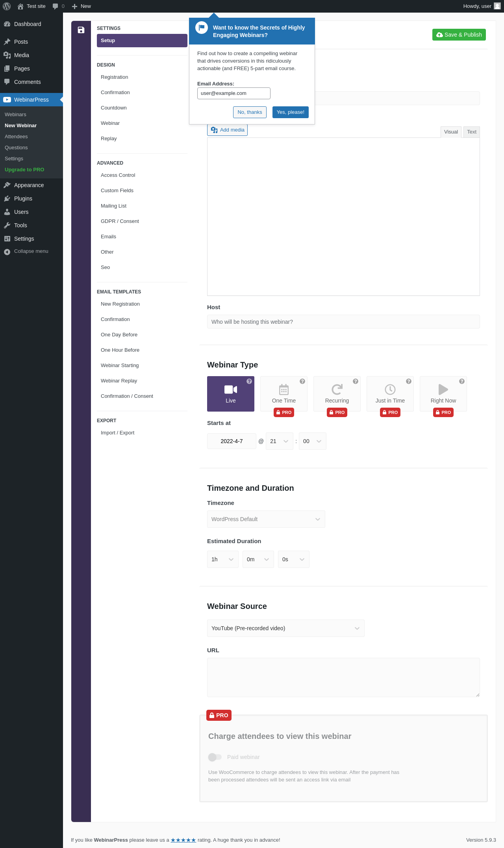
Task: Click PRO lock badge under Just in Time
Action: [x=390, y=412]
